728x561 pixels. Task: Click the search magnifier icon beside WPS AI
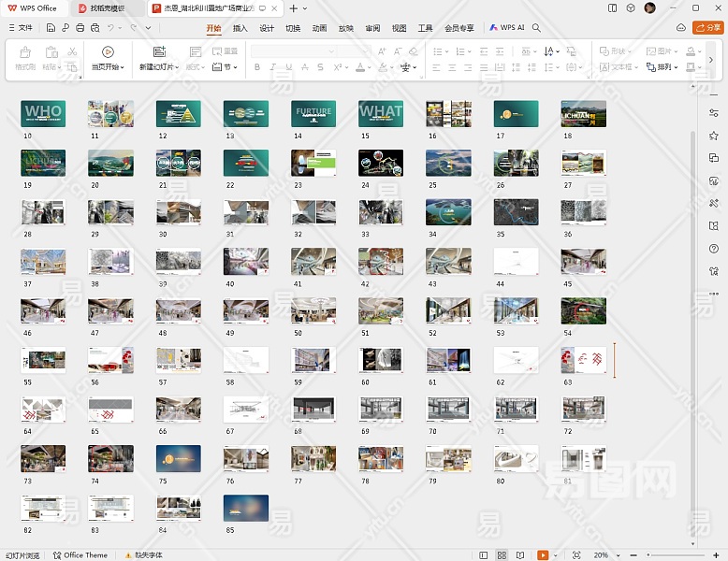click(x=537, y=28)
